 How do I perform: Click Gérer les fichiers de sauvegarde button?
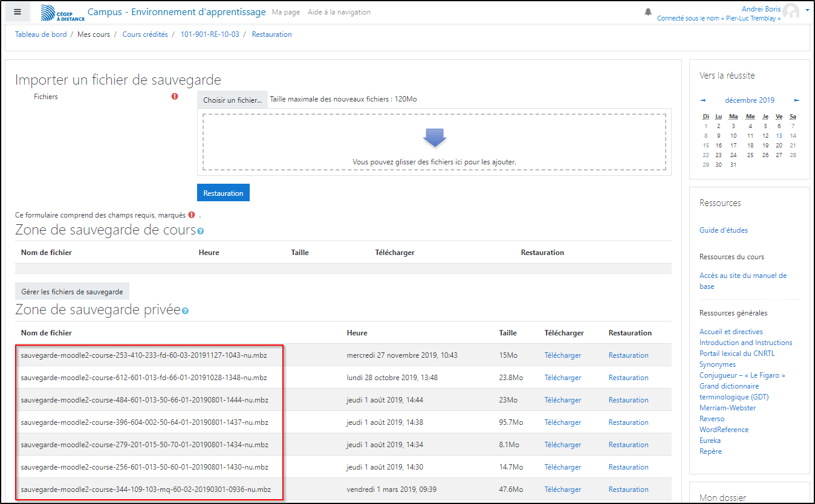[x=72, y=292]
